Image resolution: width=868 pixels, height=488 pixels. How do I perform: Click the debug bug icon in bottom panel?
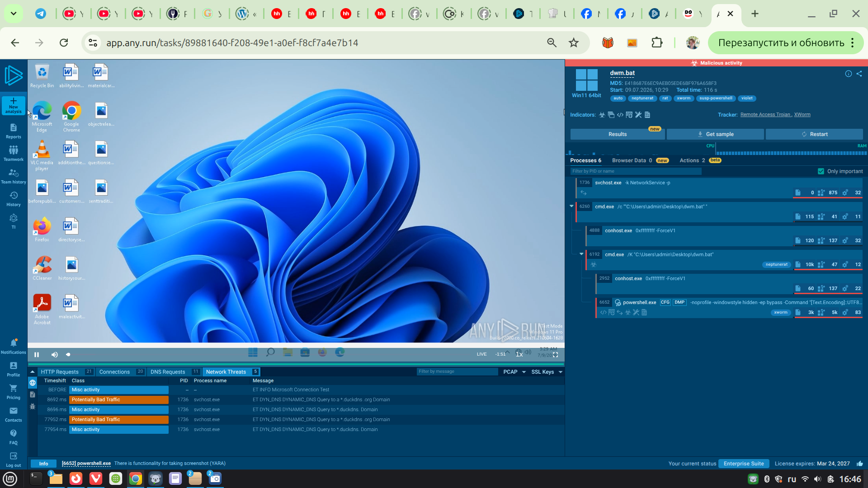tap(33, 406)
